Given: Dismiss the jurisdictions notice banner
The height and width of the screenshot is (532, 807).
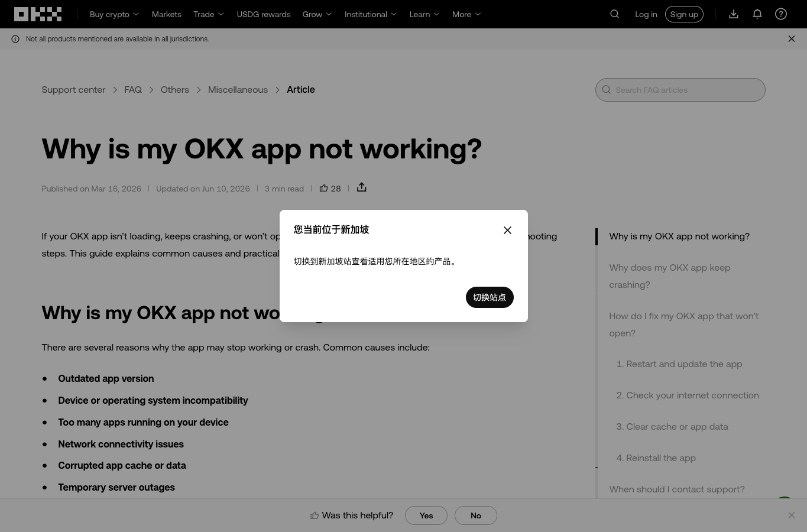Looking at the screenshot, I should 792,39.
